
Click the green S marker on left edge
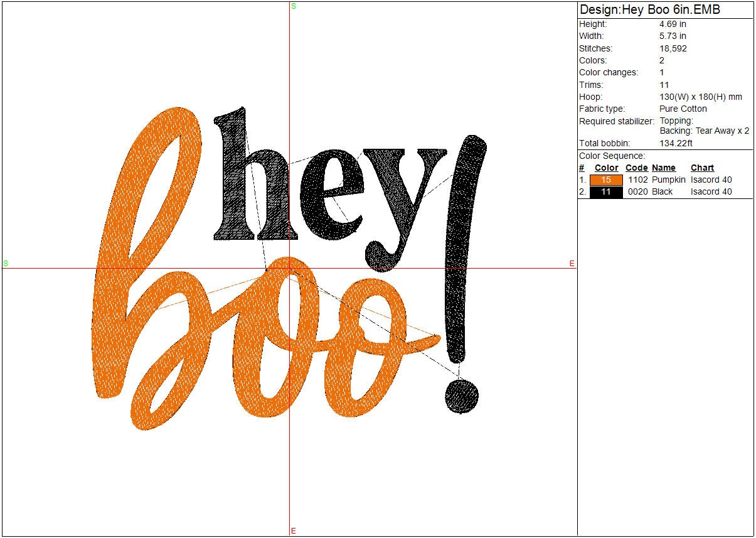coord(6,264)
